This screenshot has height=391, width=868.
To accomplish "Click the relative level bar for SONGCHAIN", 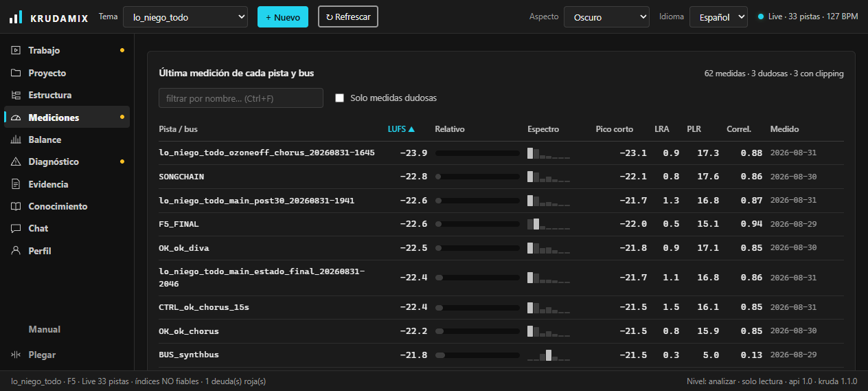I will (x=477, y=177).
